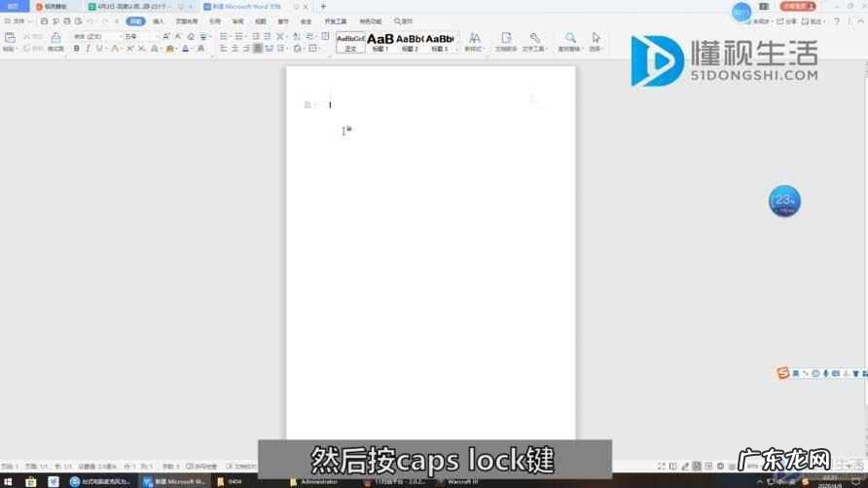Open the text tools dropdown

(x=534, y=42)
